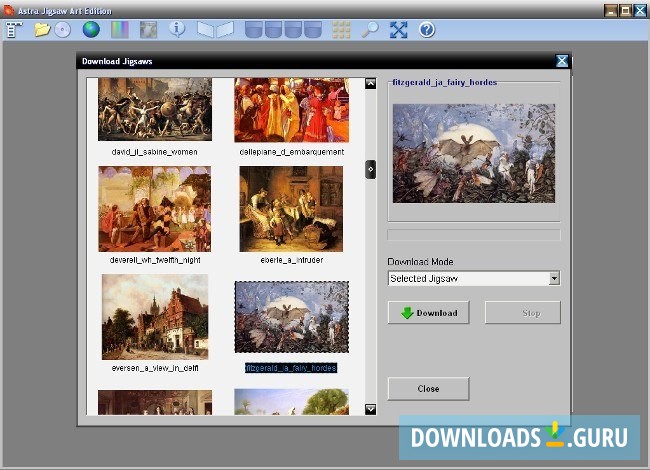Click the Stop button
Image resolution: width=650 pixels, height=470 pixels.
523,313
